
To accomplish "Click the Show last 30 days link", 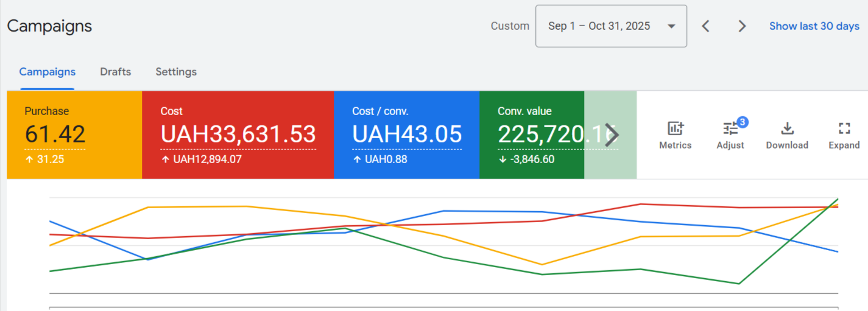I will [814, 26].
